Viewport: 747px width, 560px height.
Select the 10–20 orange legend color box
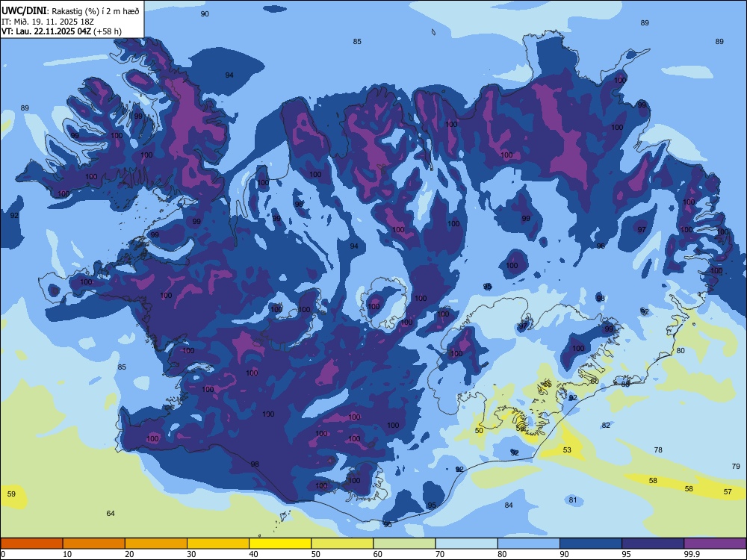[94, 544]
